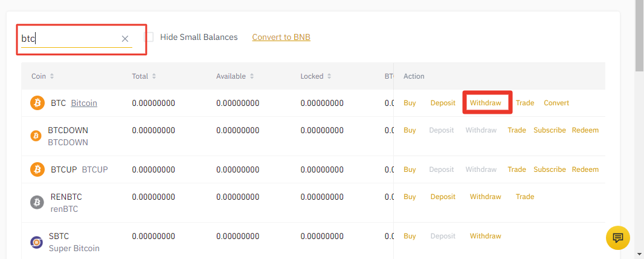644x259 pixels.
Task: Select the Super Bitcoin label
Action: pos(74,249)
